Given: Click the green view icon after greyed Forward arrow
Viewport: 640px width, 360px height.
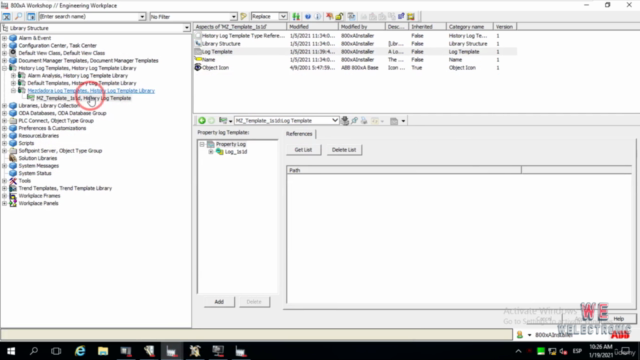Looking at the screenshot, I should click(x=223, y=121).
